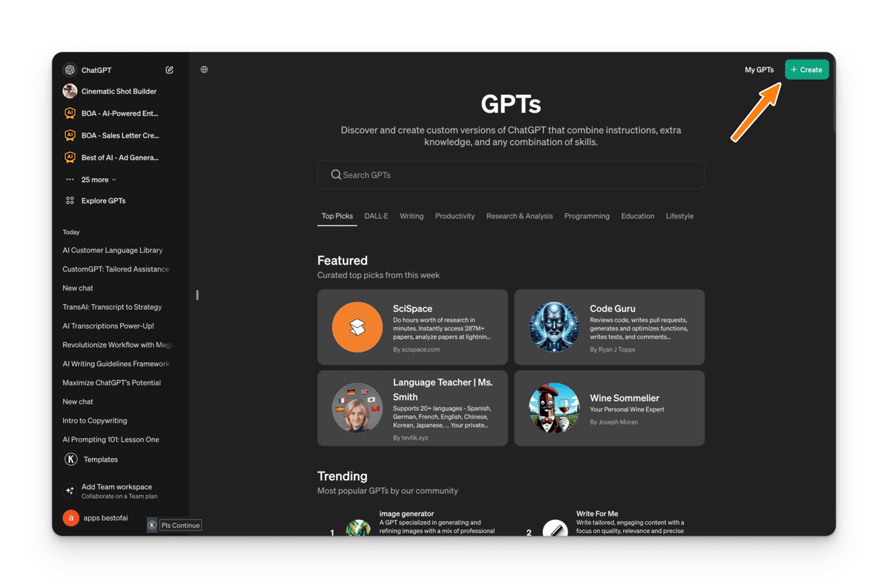This screenshot has height=588, width=888.
Task: Open the Revolutionize Workflow chat
Action: click(x=117, y=345)
